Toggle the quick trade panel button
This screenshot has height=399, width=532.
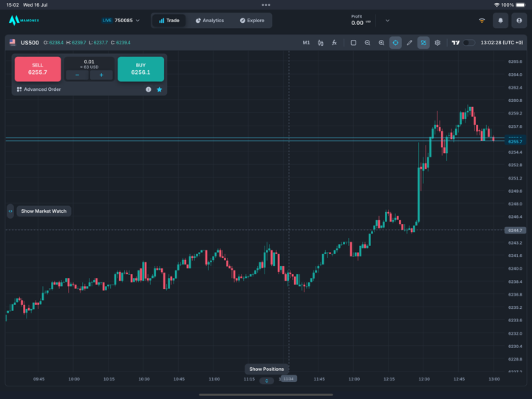(x=423, y=43)
